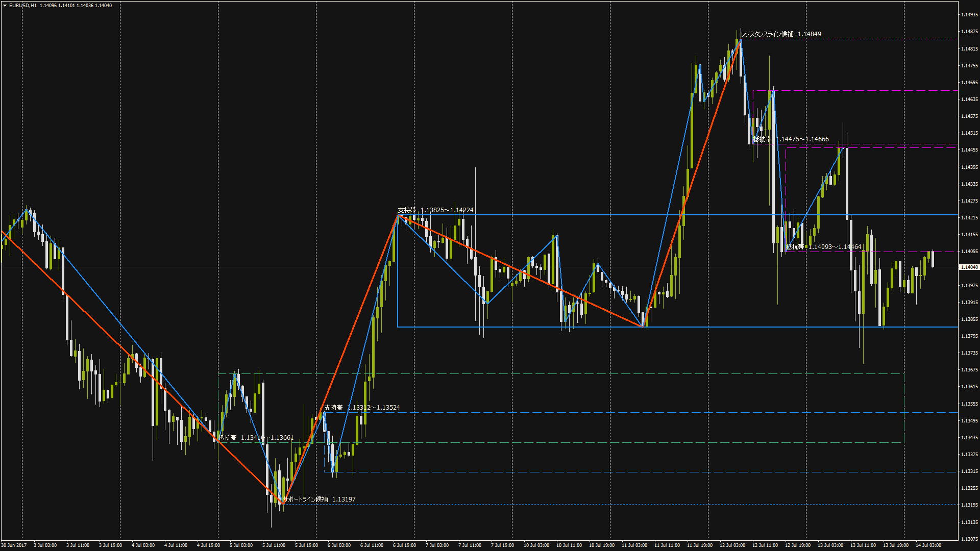Screen dimensions: 980x551
Task: Click the 1.14395 price scale value
Action: coord(969,167)
